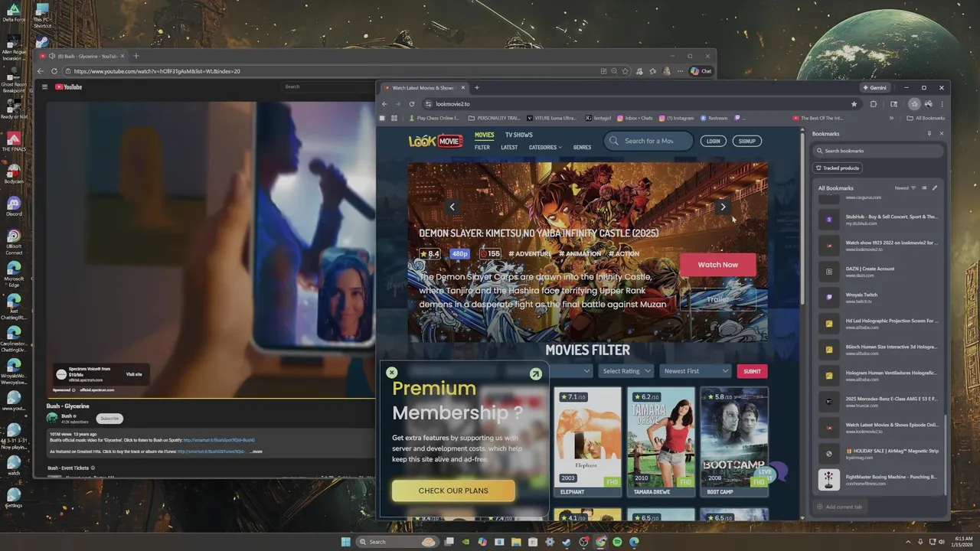Image resolution: width=980 pixels, height=551 pixels.
Task: Click Add current tab in Bookmarks
Action: tap(839, 507)
